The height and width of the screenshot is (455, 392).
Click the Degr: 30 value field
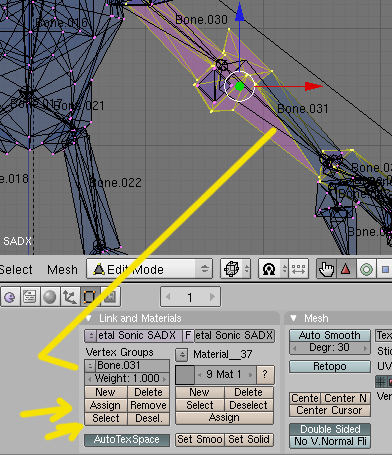[x=330, y=348]
